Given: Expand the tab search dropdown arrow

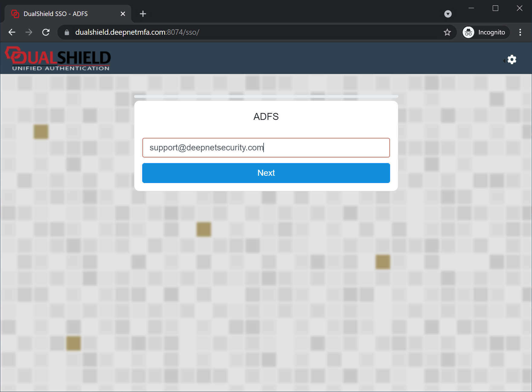Looking at the screenshot, I should click(448, 14).
